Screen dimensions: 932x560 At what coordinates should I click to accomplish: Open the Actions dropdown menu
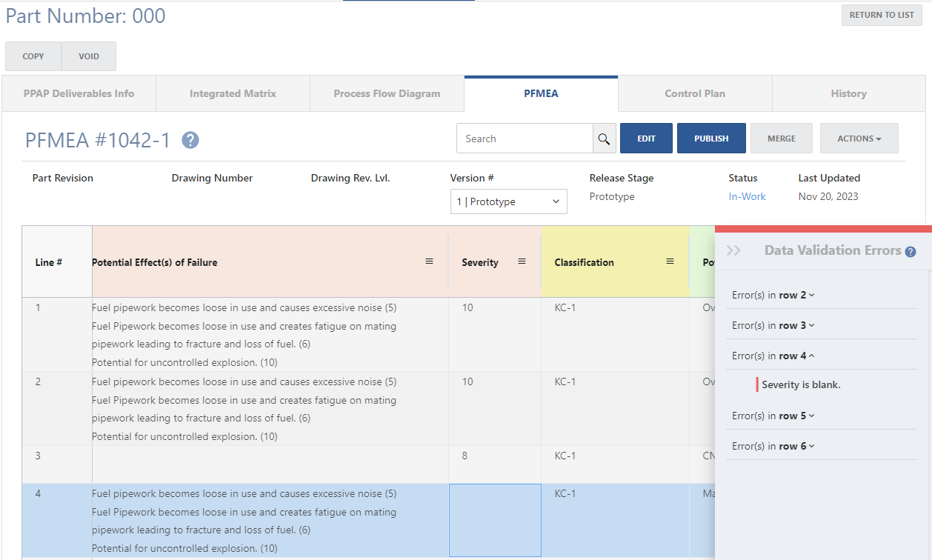point(859,139)
